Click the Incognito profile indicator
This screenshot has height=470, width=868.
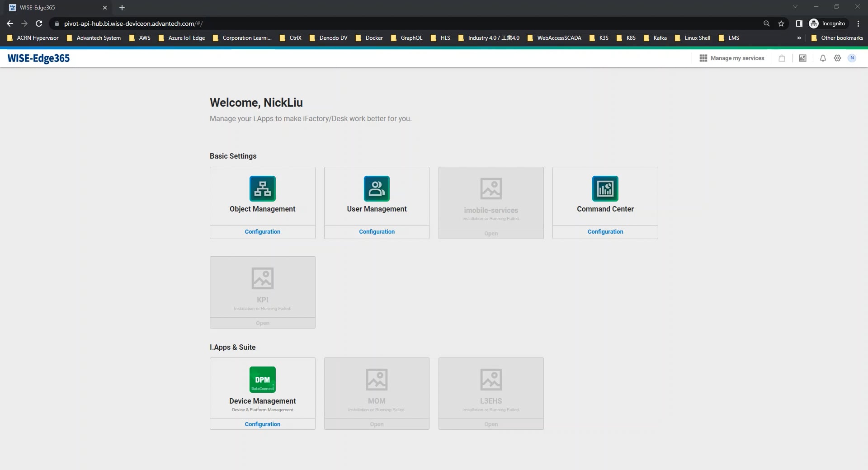827,23
